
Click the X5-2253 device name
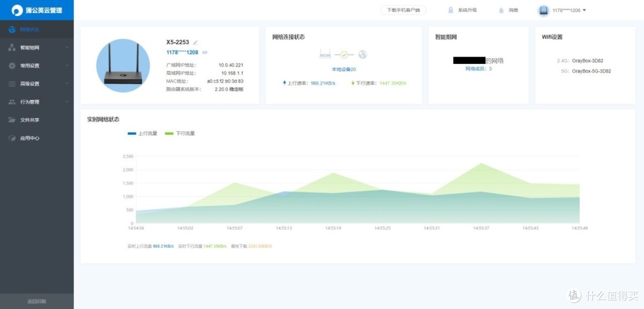point(178,42)
